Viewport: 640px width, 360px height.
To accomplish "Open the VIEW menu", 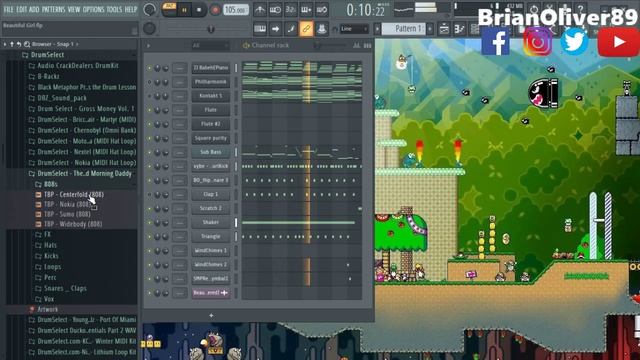I will (74, 9).
